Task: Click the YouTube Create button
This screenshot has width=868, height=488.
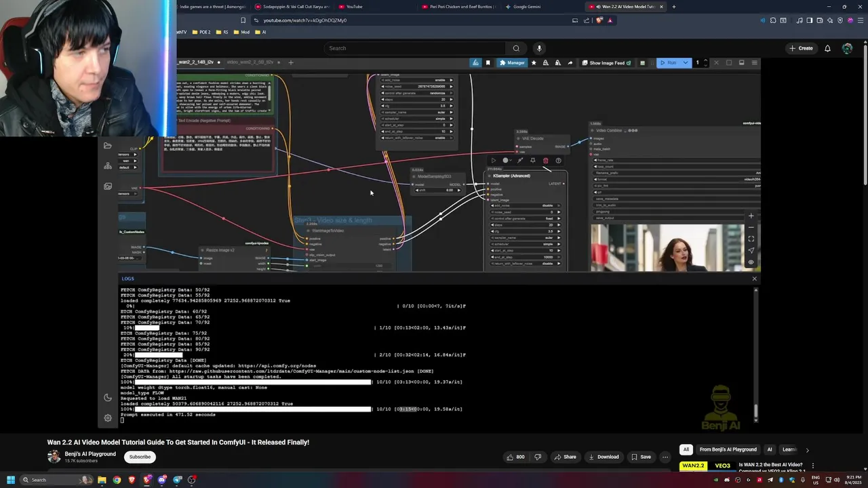Action: [x=801, y=48]
